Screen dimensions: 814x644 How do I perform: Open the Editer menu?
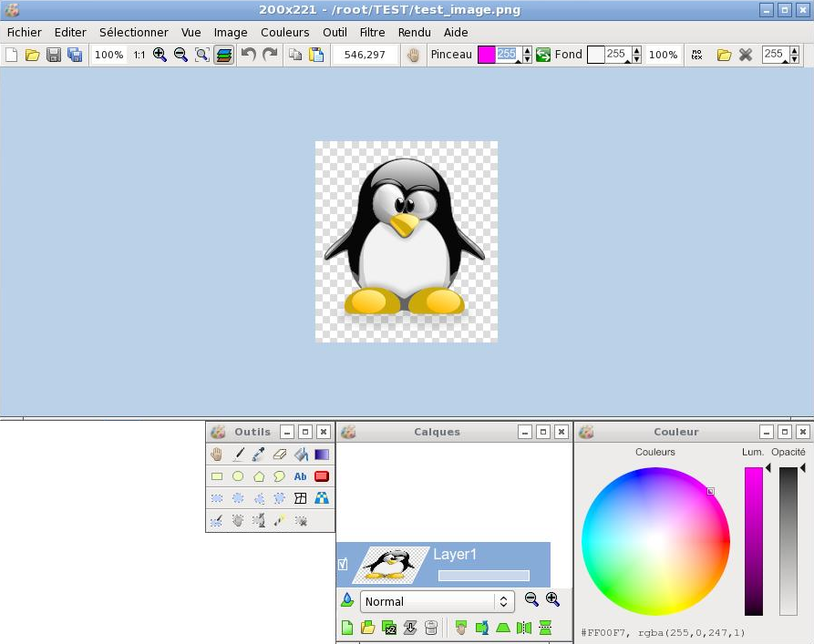[x=70, y=32]
